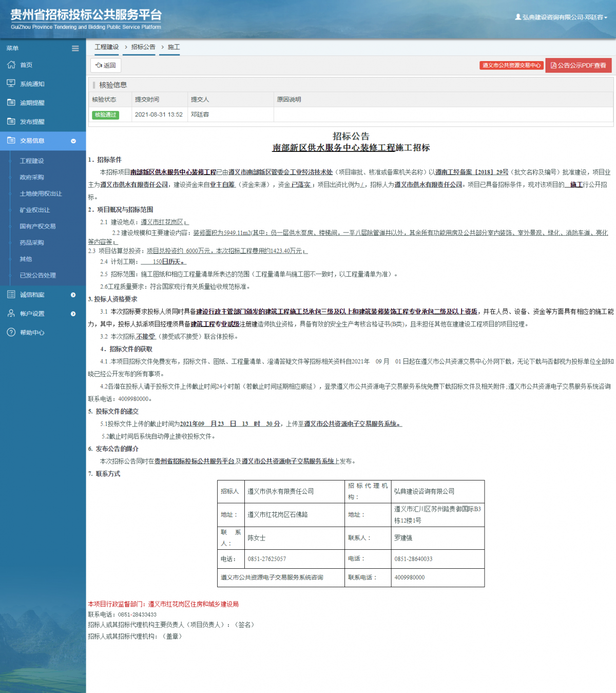616x693 pixels.
Task: Click the green 核验通过 status badge
Action: pos(106,115)
